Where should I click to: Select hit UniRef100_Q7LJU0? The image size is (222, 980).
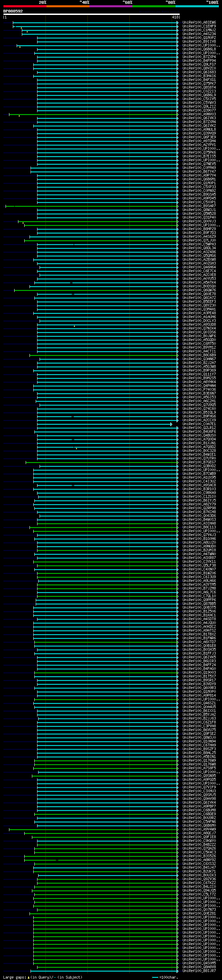click(x=199, y=241)
